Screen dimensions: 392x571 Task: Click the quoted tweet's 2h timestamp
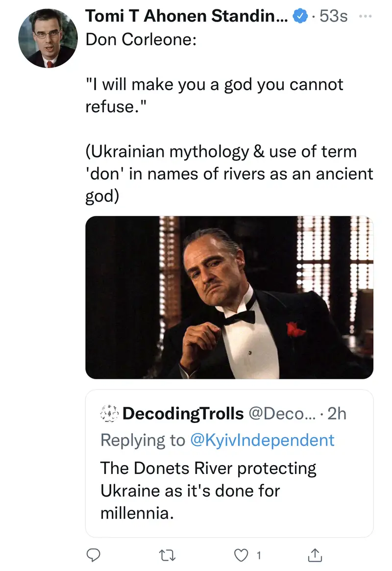click(337, 414)
